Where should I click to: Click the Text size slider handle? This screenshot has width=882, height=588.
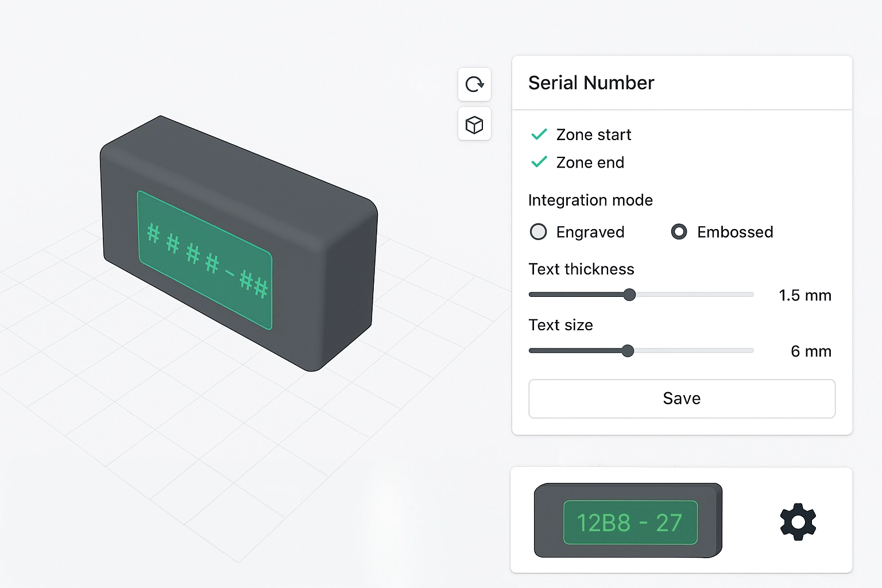628,351
